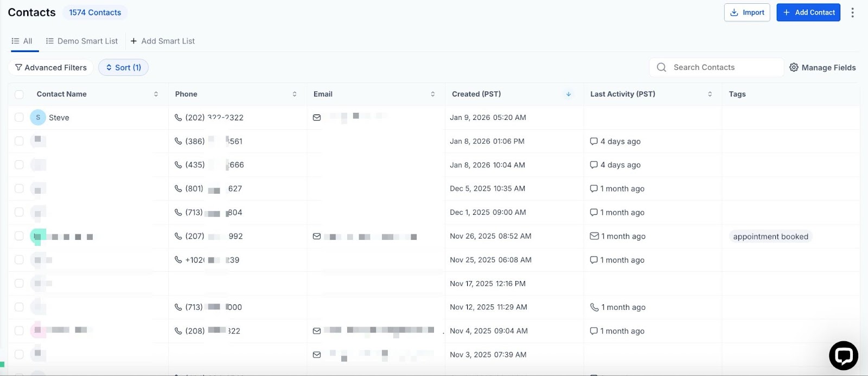Sort by the Contact Name column arrows

156,94
